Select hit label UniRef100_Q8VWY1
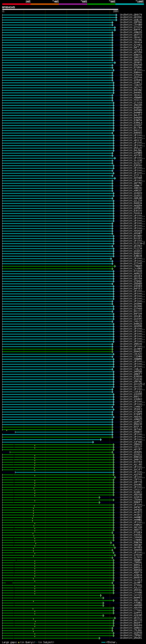Screen dimensions: 146x644 [x=131, y=63]
